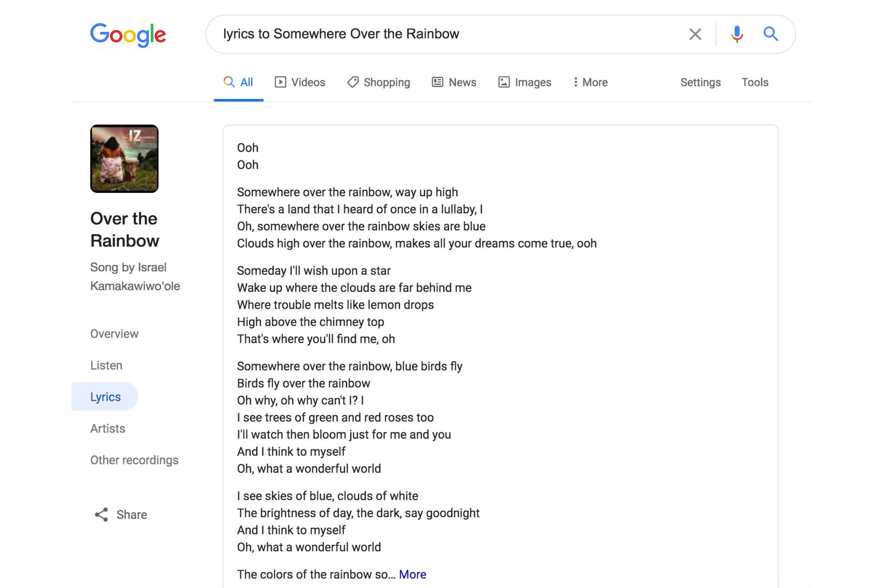Select the Videos play icon

[281, 82]
